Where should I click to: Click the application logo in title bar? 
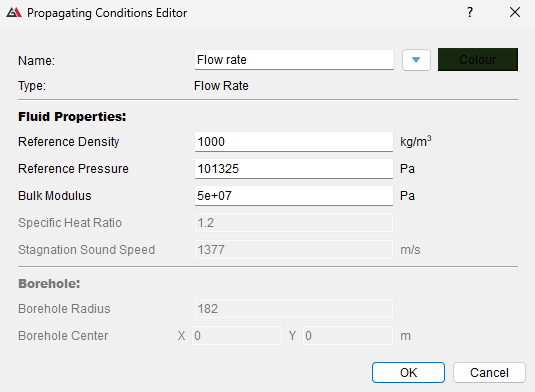[14, 13]
